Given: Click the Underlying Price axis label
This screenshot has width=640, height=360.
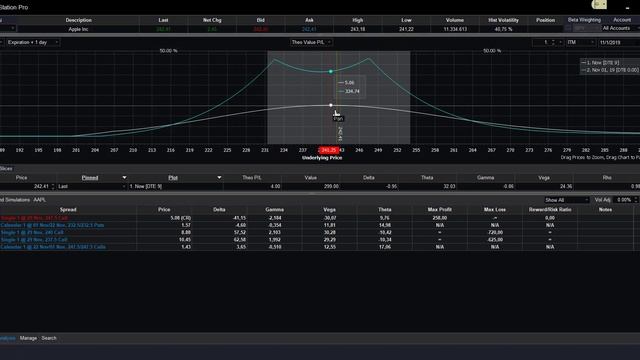Looking at the screenshot, I should click(x=322, y=158).
